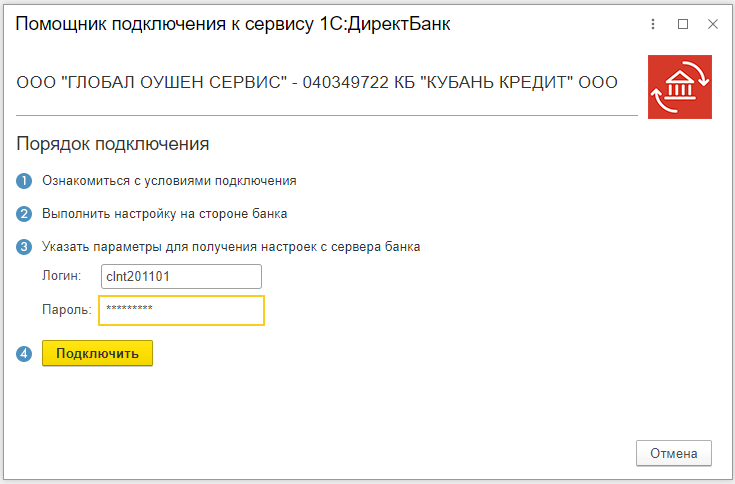Screen dimensions: 735x484
Task: Maximize the connection assistant window
Action: [683, 24]
